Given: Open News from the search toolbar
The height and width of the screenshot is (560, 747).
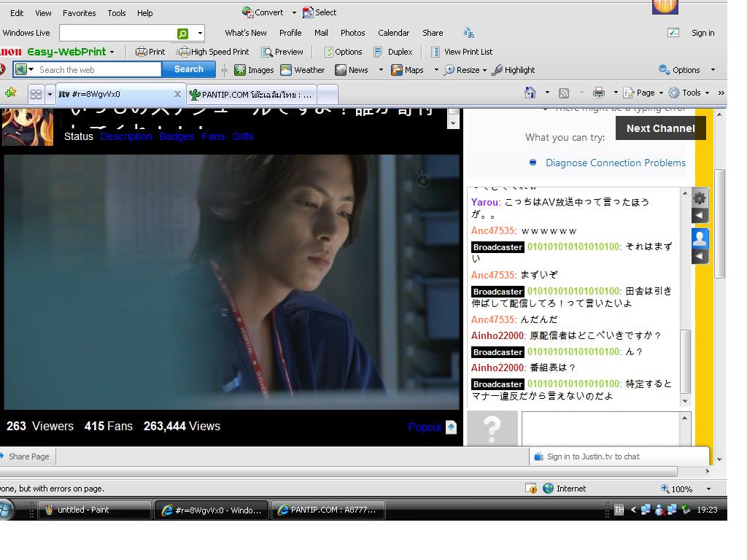Looking at the screenshot, I should click(x=352, y=70).
